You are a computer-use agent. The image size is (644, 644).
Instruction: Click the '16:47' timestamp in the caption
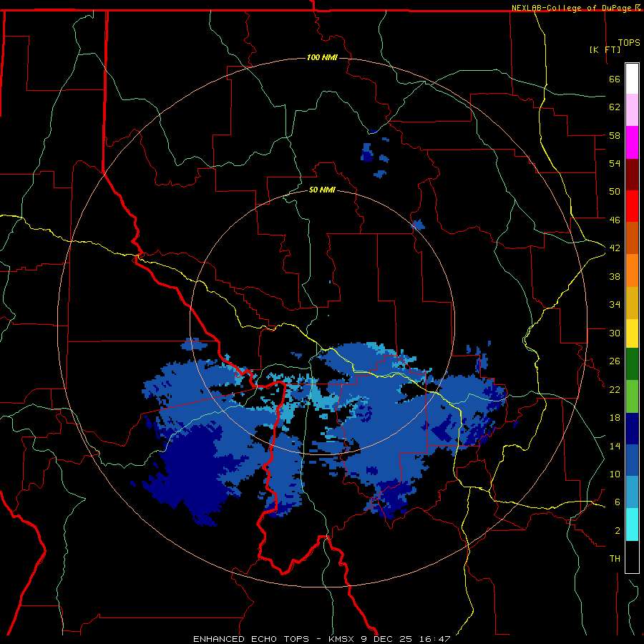pyautogui.click(x=435, y=639)
